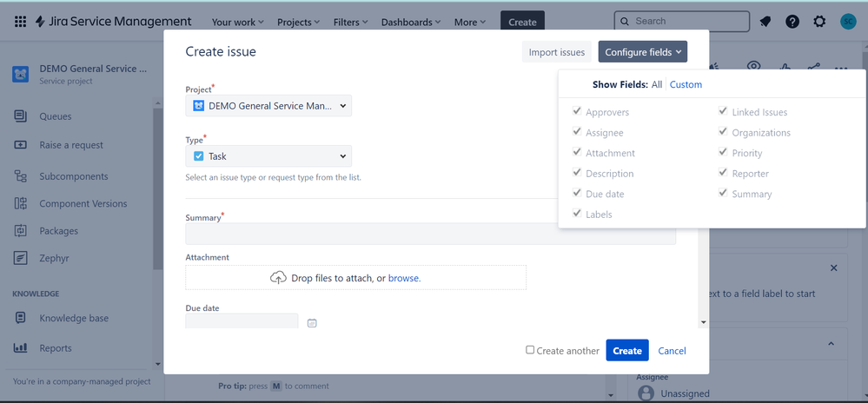
Task: Click the watch eye icon behind dialog
Action: [x=753, y=66]
